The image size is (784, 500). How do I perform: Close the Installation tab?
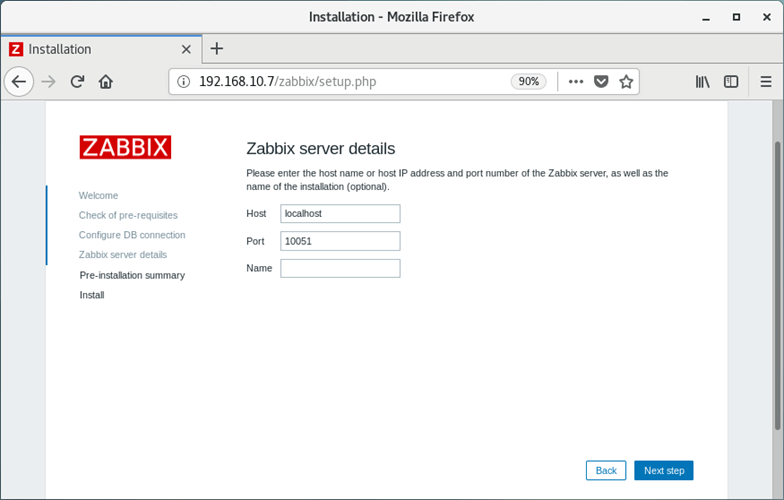[186, 49]
